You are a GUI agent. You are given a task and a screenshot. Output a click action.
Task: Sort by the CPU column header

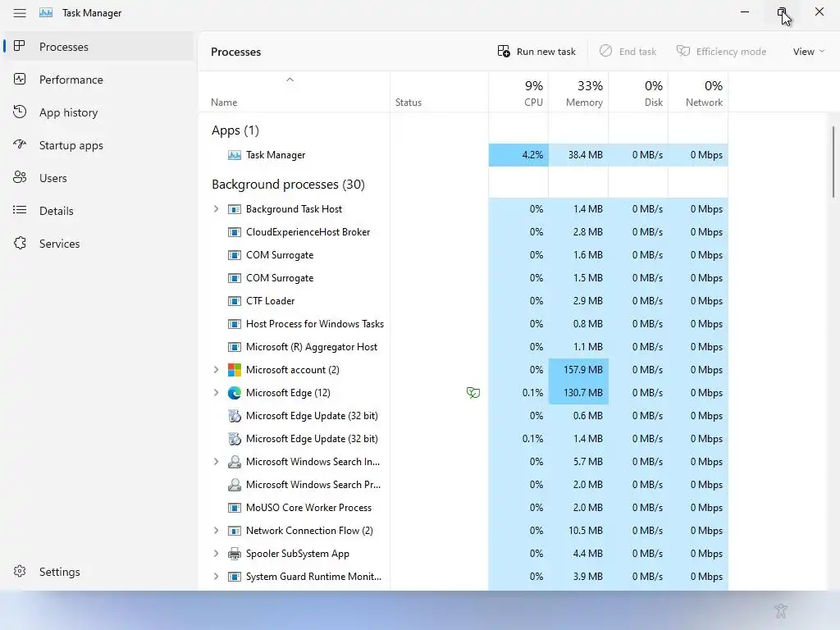518,92
